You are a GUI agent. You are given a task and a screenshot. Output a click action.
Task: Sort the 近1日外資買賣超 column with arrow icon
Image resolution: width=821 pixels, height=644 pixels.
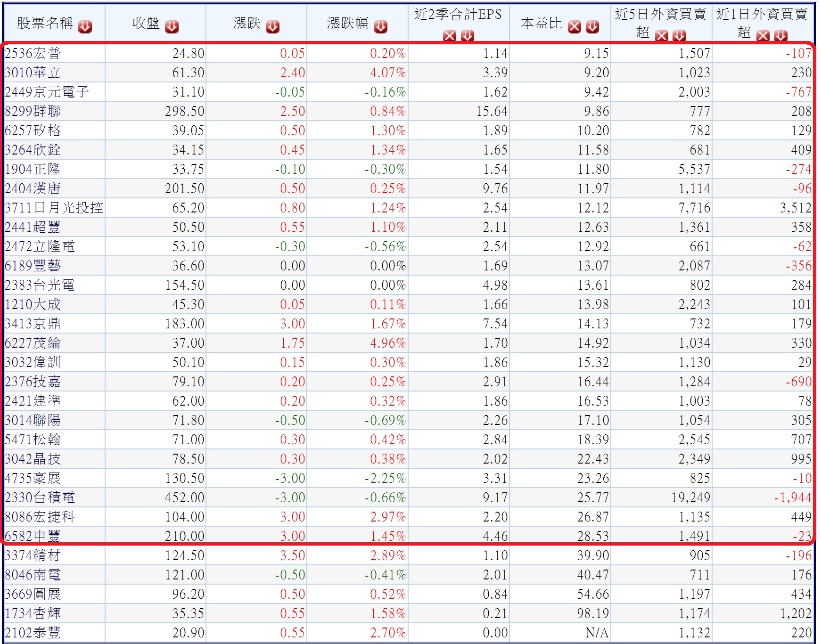point(781,35)
